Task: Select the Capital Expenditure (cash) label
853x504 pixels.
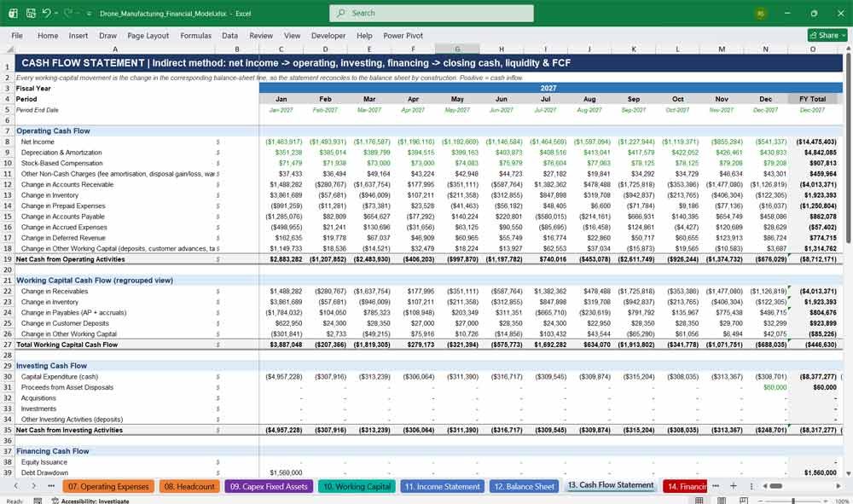Action: pos(60,377)
